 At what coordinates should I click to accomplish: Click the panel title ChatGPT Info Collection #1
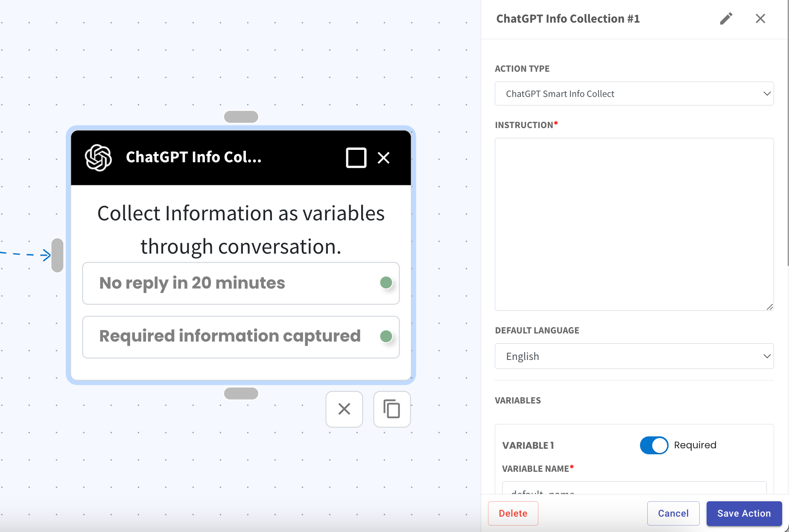(568, 19)
